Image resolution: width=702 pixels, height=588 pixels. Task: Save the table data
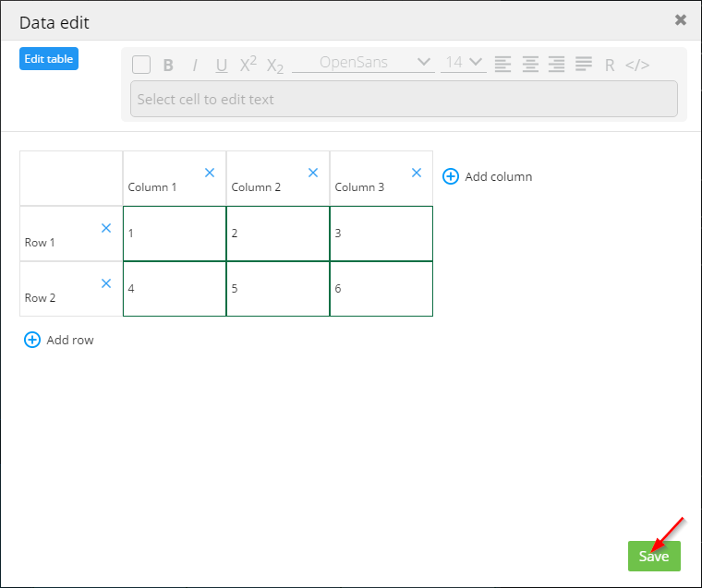pyautogui.click(x=654, y=557)
